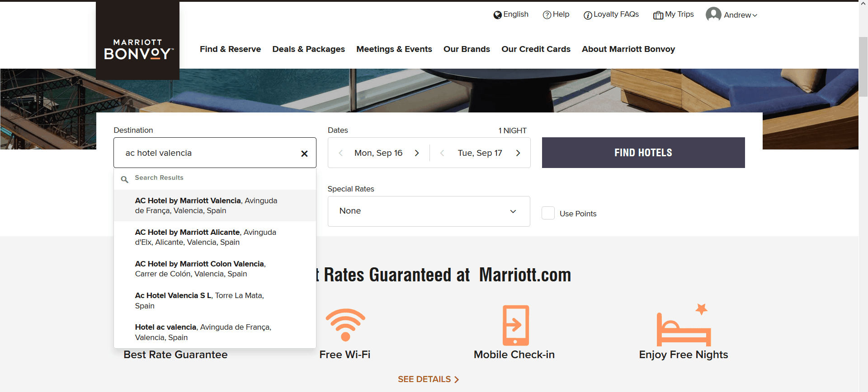This screenshot has width=868, height=392.
Task: Select Hotel ac valencia suggestion
Action: (x=215, y=332)
